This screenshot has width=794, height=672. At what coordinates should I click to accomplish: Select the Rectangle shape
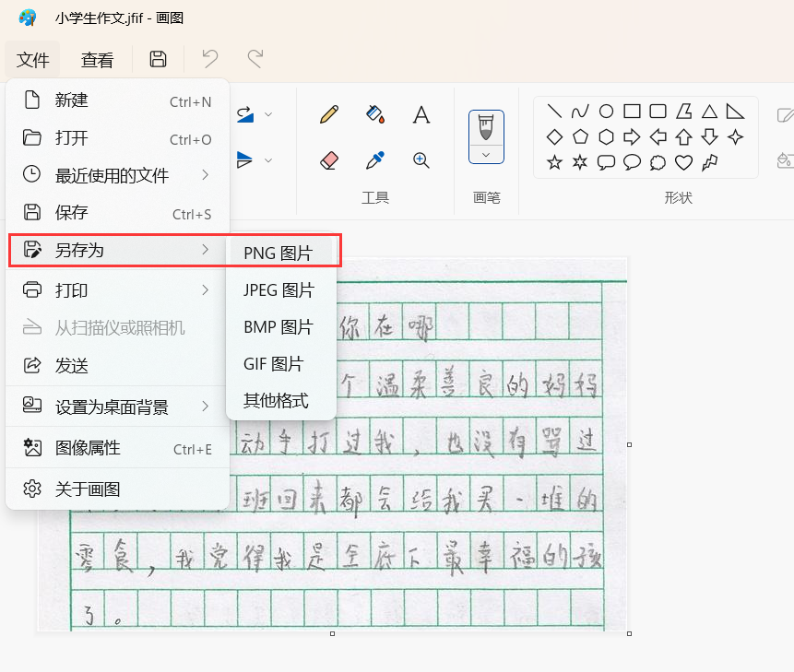(x=632, y=111)
